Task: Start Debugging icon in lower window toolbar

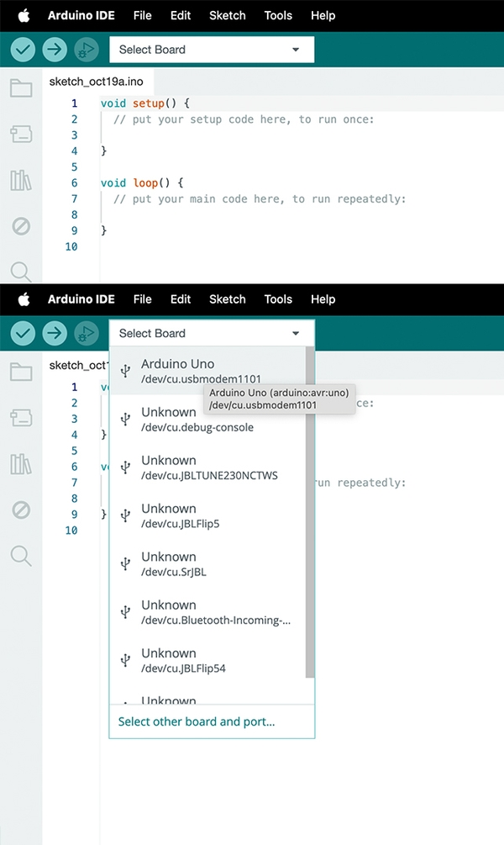Action: (x=87, y=333)
